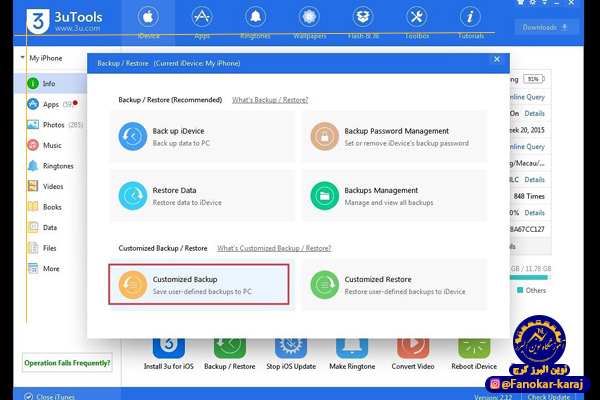Click the Restore Data icon
The height and width of the screenshot is (400, 600).
point(133,196)
